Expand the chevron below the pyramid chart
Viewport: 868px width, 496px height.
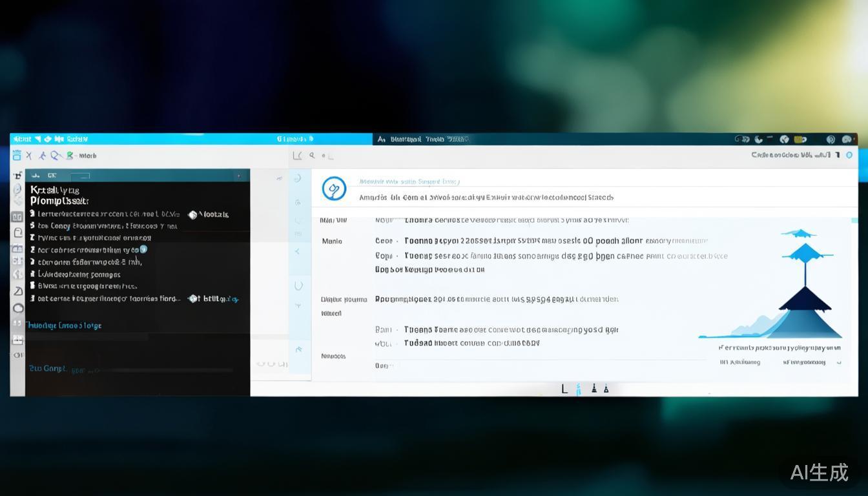pos(839,362)
